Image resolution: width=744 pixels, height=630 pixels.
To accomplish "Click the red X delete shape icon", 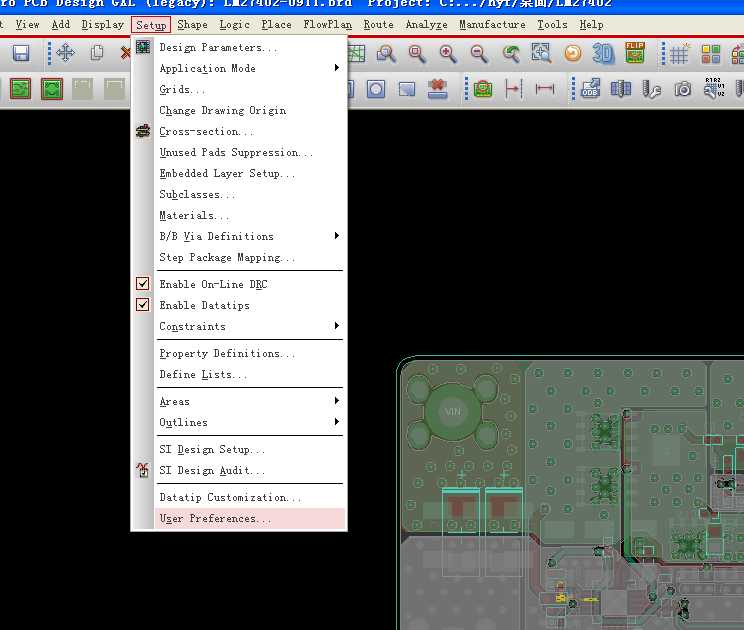I will tap(437, 89).
